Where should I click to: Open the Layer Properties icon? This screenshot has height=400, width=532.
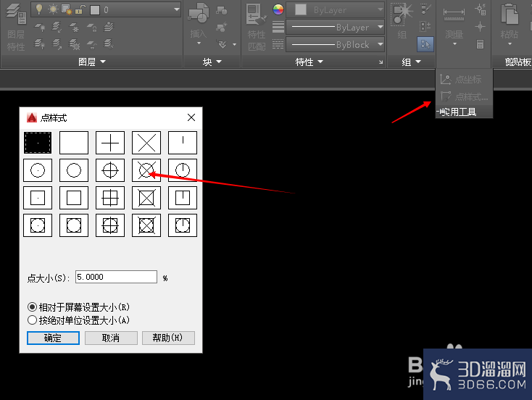pos(16,27)
